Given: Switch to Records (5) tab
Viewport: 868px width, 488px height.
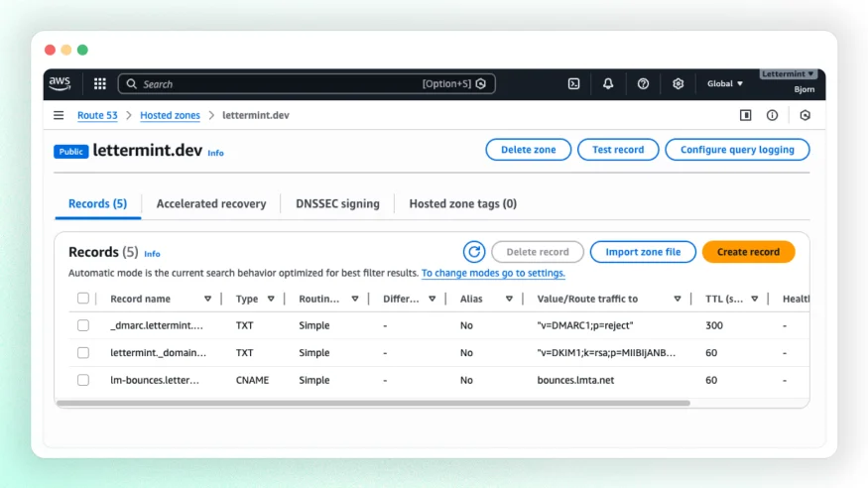Looking at the screenshot, I should pyautogui.click(x=97, y=203).
